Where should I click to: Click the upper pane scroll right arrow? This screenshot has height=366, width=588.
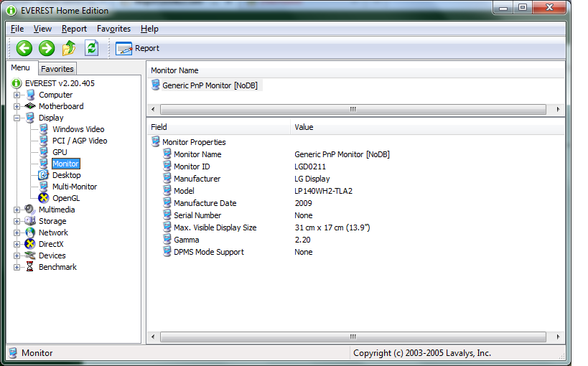tap(558, 110)
